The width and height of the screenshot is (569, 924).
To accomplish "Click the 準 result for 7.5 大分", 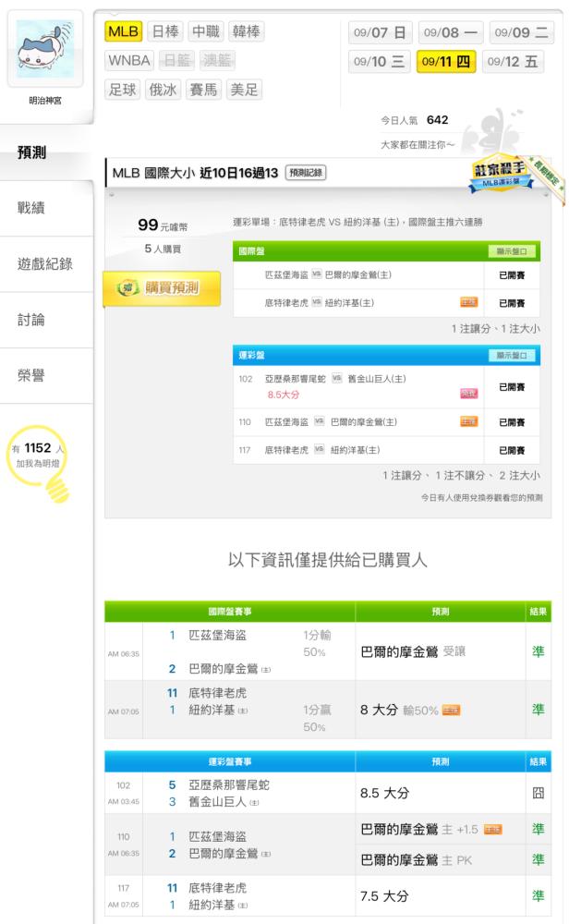I will pyautogui.click(x=538, y=896).
